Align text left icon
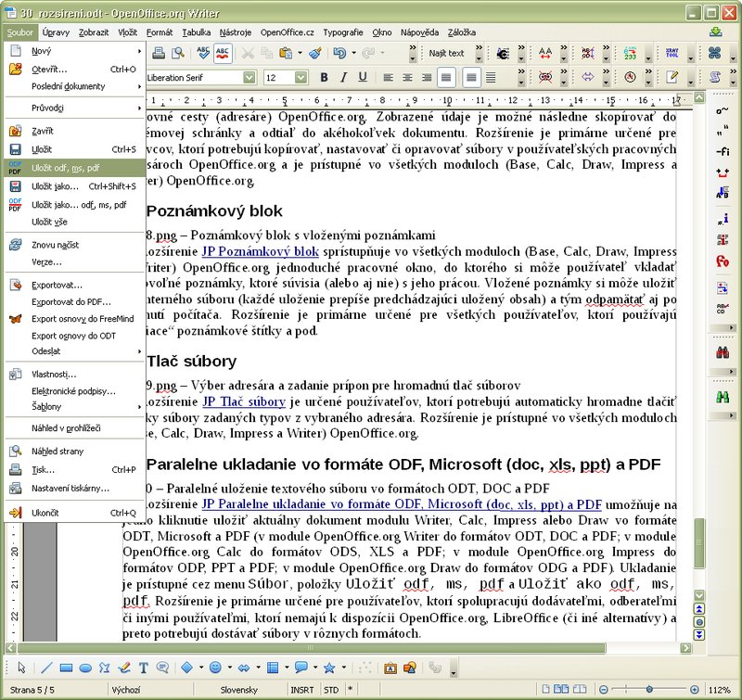The height and width of the screenshot is (700, 742). pyautogui.click(x=388, y=77)
